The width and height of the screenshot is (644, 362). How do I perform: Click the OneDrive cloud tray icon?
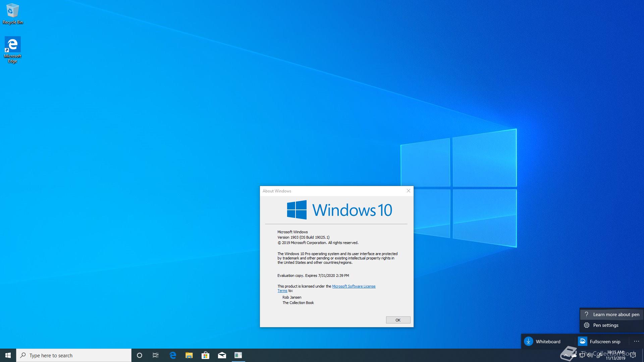574,356
